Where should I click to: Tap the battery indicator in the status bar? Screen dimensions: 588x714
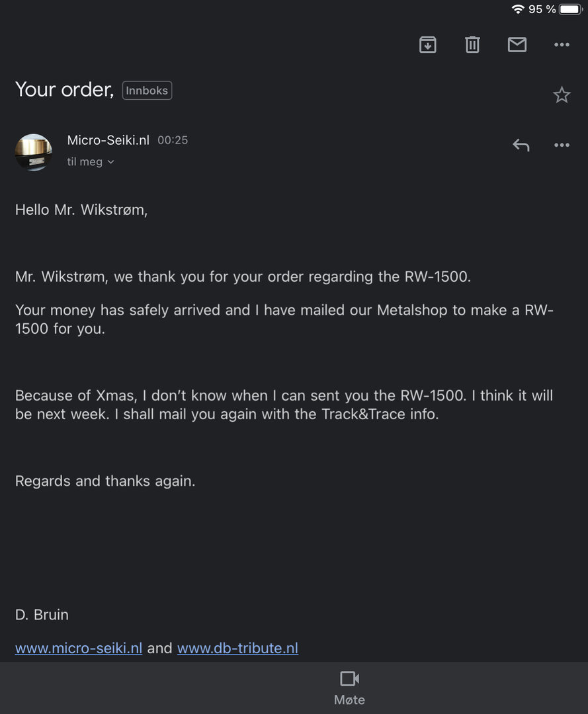pos(571,9)
